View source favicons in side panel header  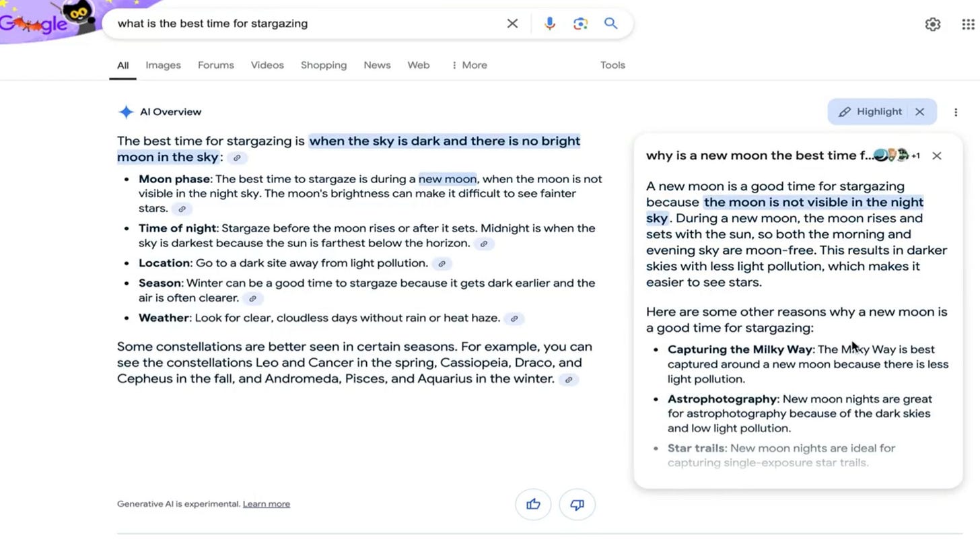890,156
